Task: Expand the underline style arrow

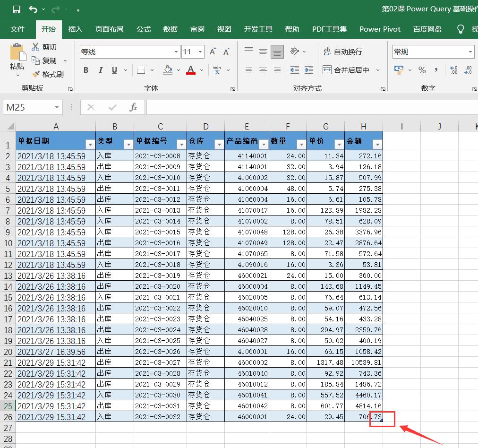Action: pyautogui.click(x=126, y=70)
